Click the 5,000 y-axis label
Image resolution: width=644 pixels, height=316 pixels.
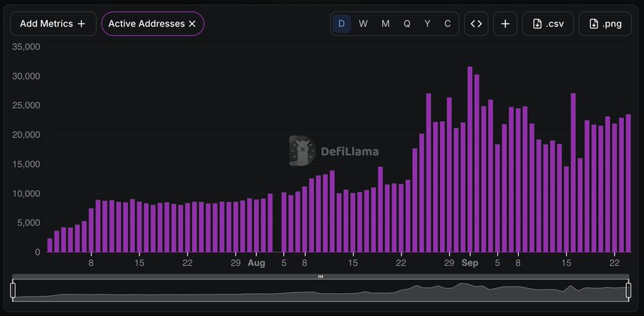click(x=29, y=223)
